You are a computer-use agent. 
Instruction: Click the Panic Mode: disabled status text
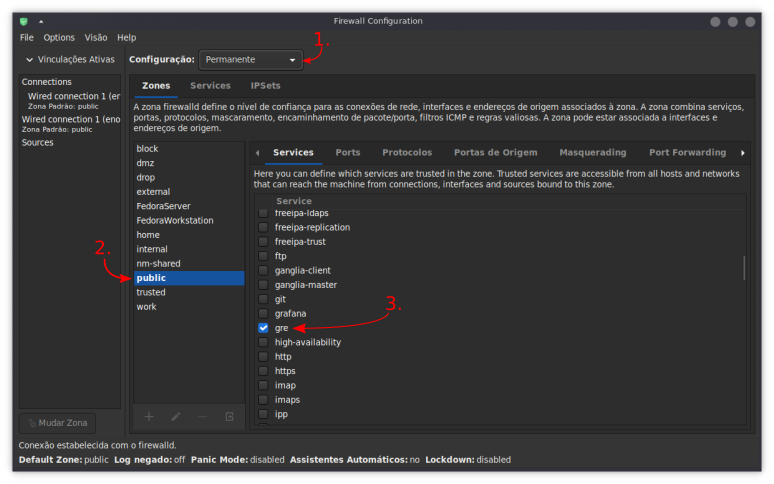[237, 460]
